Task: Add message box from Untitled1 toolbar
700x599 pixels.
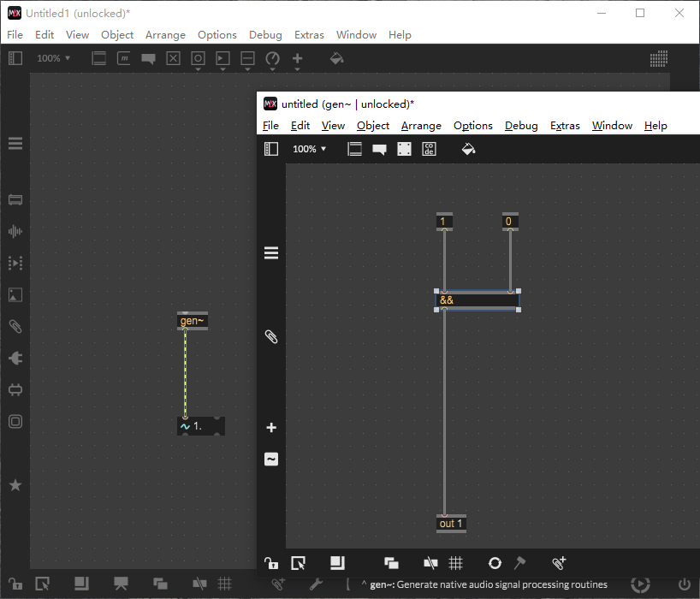Action: point(124,58)
